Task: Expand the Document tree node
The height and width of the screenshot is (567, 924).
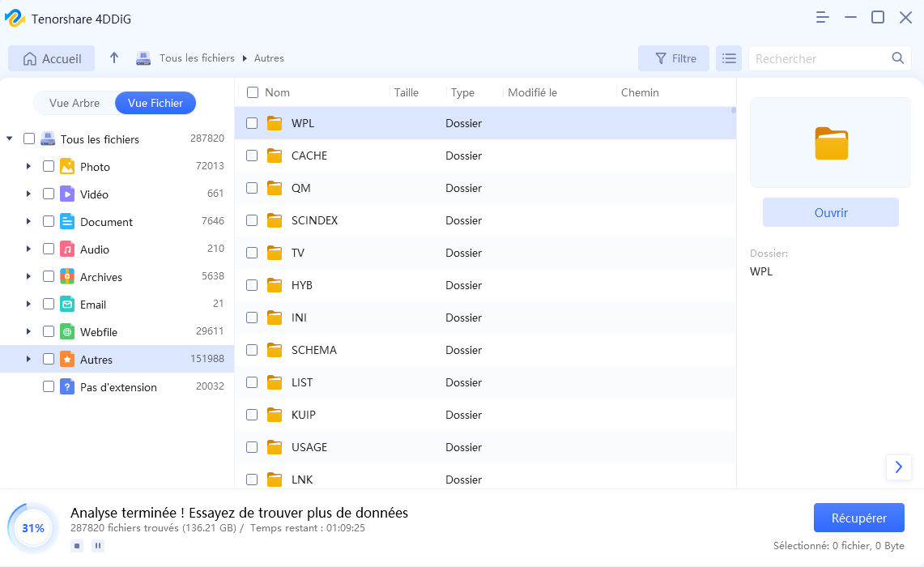Action: coord(28,222)
